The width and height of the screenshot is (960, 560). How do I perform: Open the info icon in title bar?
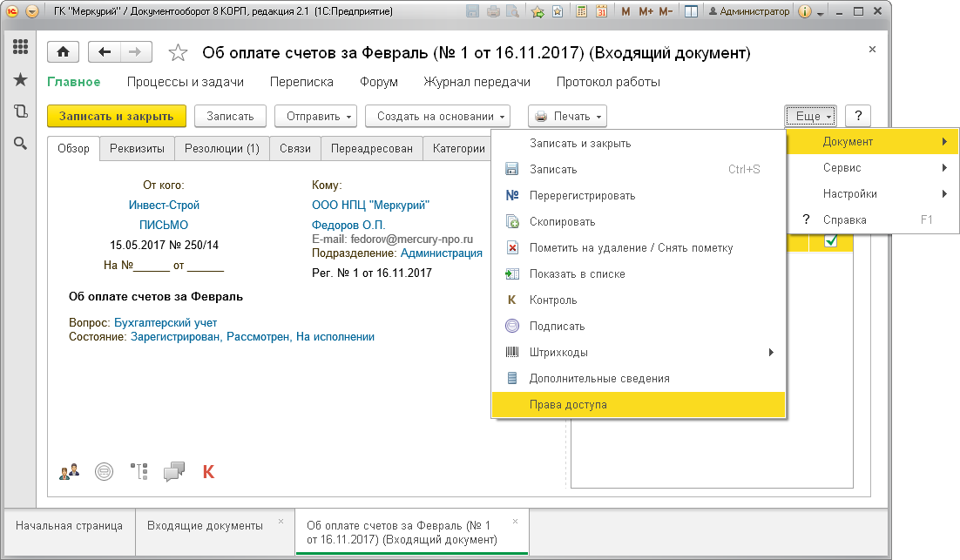coord(805,11)
